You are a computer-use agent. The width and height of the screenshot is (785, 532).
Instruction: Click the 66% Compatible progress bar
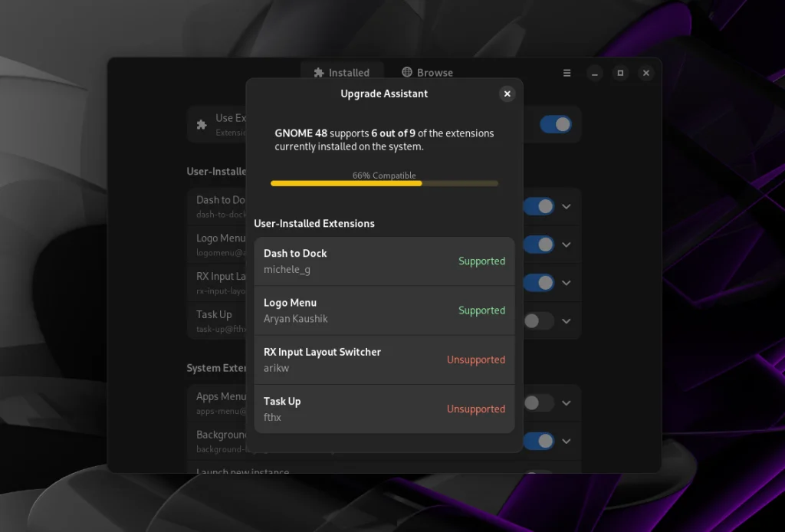(x=384, y=184)
